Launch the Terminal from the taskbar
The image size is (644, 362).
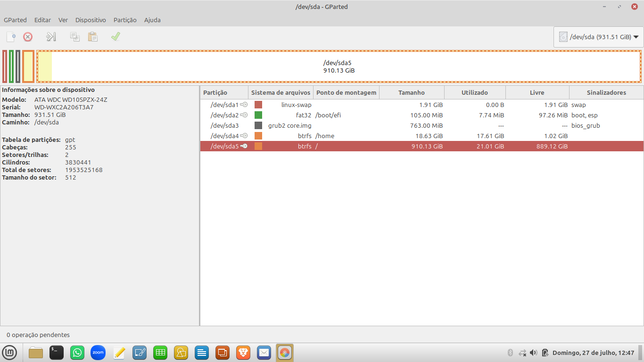click(x=57, y=352)
